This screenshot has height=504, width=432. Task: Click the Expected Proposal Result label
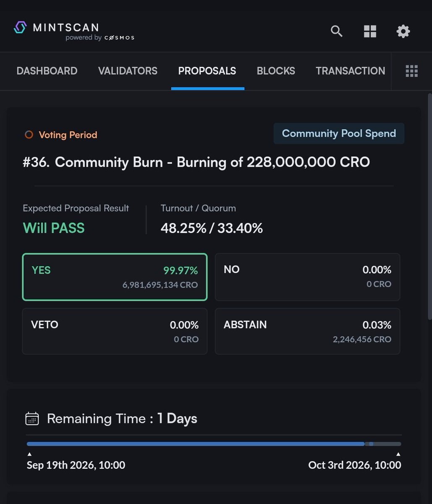[x=76, y=208]
